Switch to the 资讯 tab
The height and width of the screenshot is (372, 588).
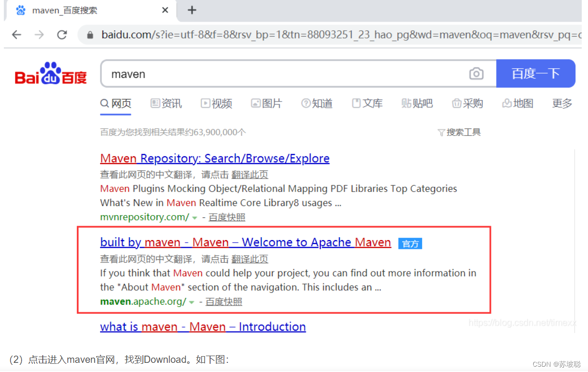click(166, 103)
